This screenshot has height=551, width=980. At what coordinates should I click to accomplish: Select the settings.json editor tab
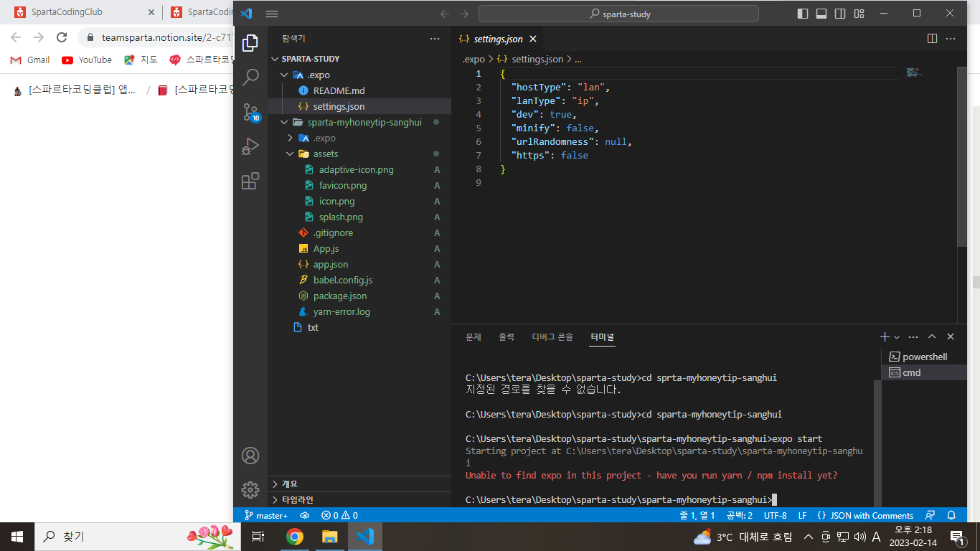[497, 39]
